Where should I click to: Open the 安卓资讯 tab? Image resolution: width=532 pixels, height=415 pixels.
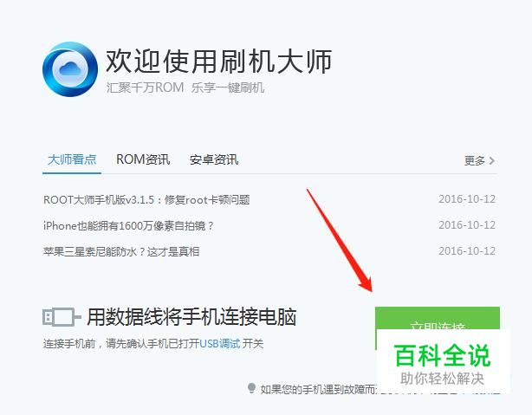point(214,159)
